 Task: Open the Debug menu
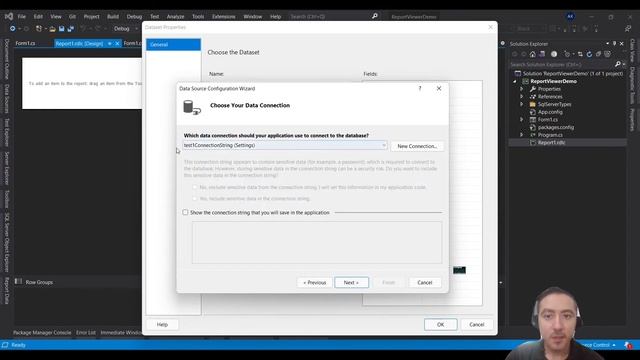(134, 17)
